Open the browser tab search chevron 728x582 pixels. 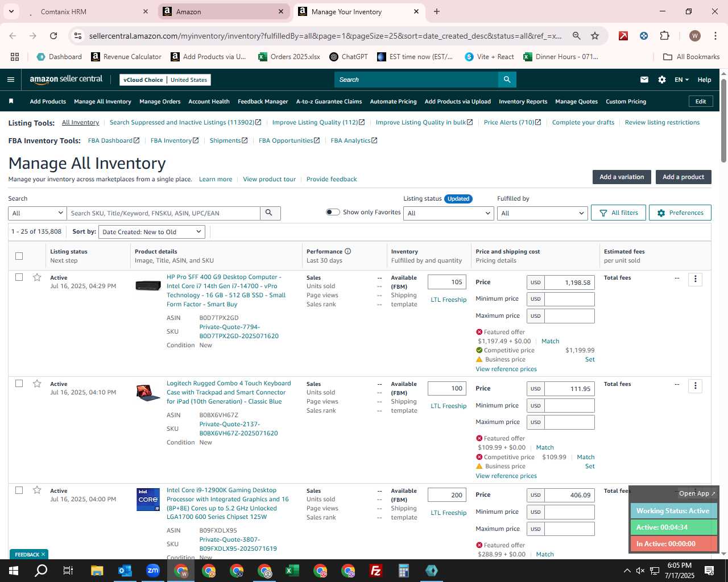[x=11, y=11]
